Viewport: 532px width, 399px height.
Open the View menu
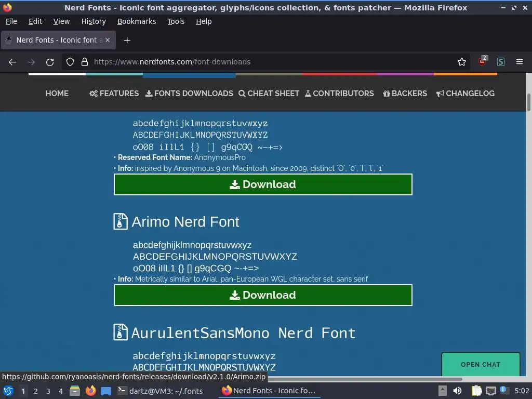point(61,21)
